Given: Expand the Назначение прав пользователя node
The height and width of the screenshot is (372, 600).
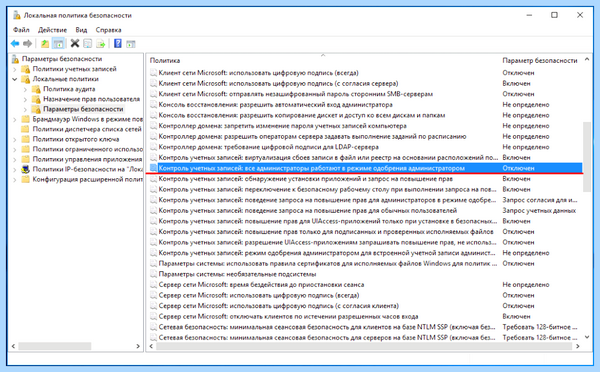Looking at the screenshot, I should pyautogui.click(x=25, y=99).
